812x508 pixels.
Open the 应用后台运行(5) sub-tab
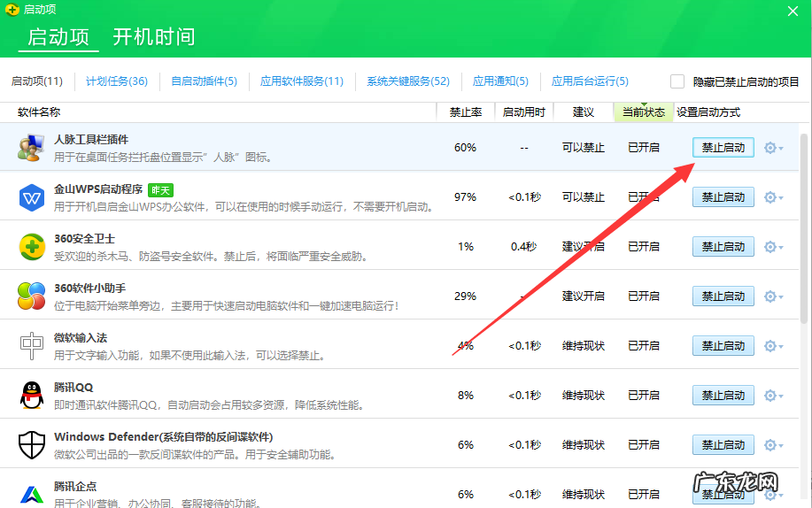pos(590,81)
